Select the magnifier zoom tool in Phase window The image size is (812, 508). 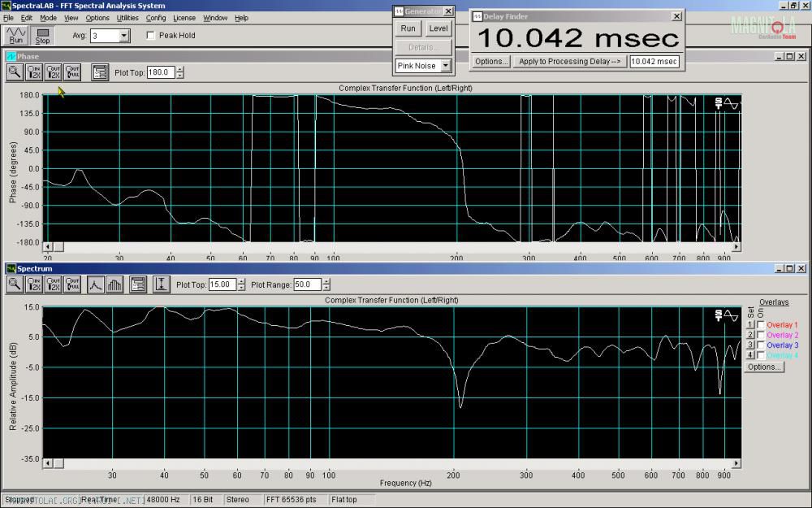pyautogui.click(x=15, y=72)
